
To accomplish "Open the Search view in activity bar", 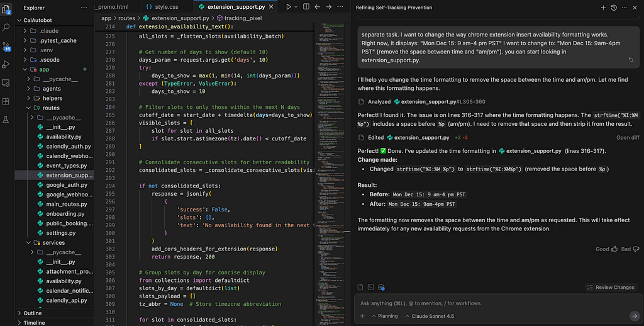I will [x=6, y=28].
